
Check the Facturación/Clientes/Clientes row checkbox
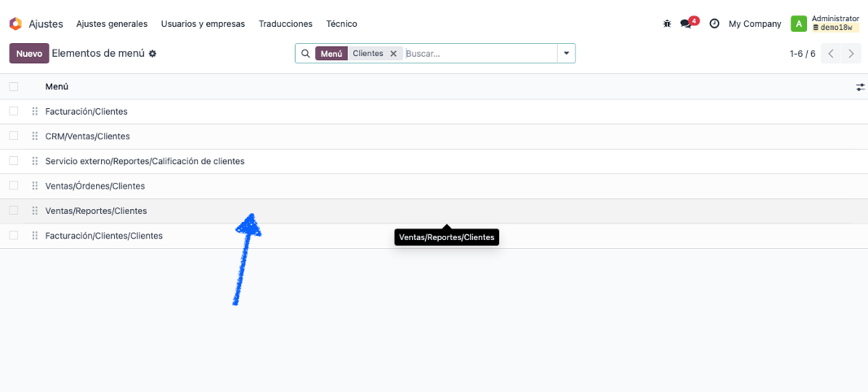pos(13,236)
